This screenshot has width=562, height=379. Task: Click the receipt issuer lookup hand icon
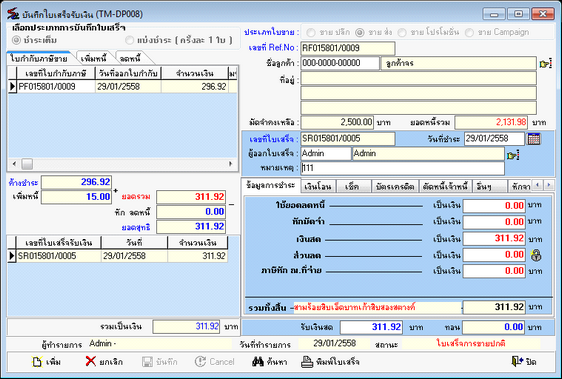click(513, 155)
